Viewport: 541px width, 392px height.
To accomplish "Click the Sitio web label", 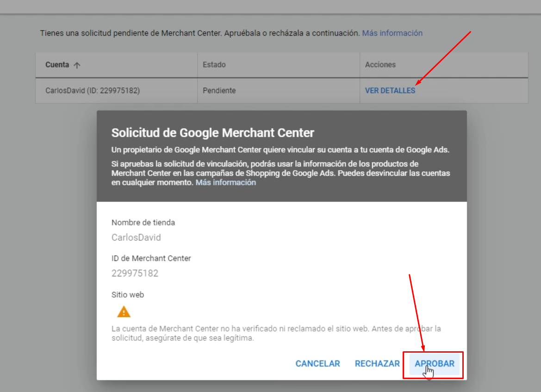I will [128, 295].
